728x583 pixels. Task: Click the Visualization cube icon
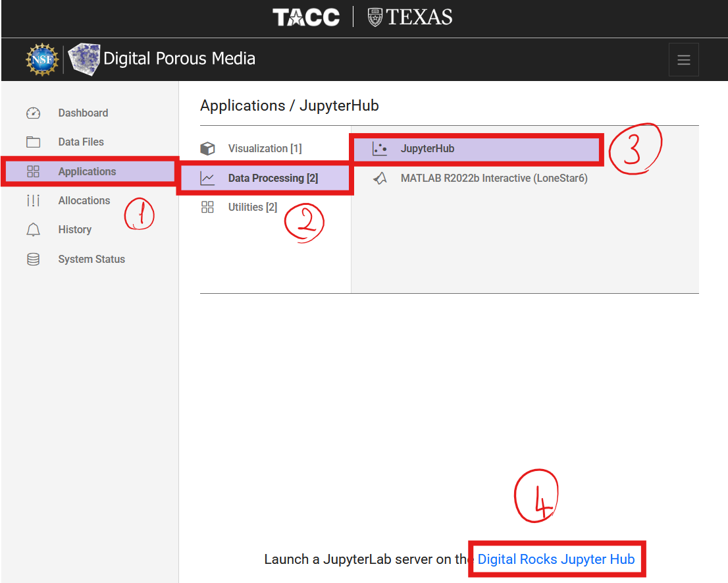(x=207, y=149)
